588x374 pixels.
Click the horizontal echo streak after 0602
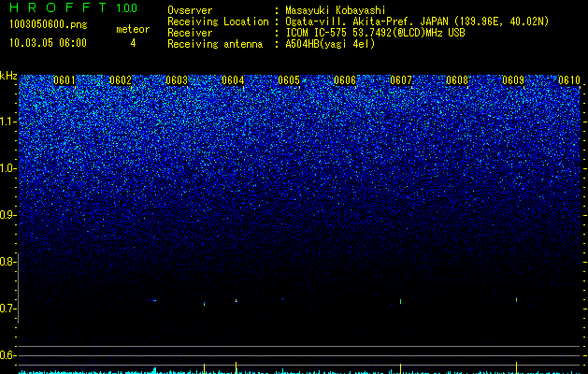(153, 300)
